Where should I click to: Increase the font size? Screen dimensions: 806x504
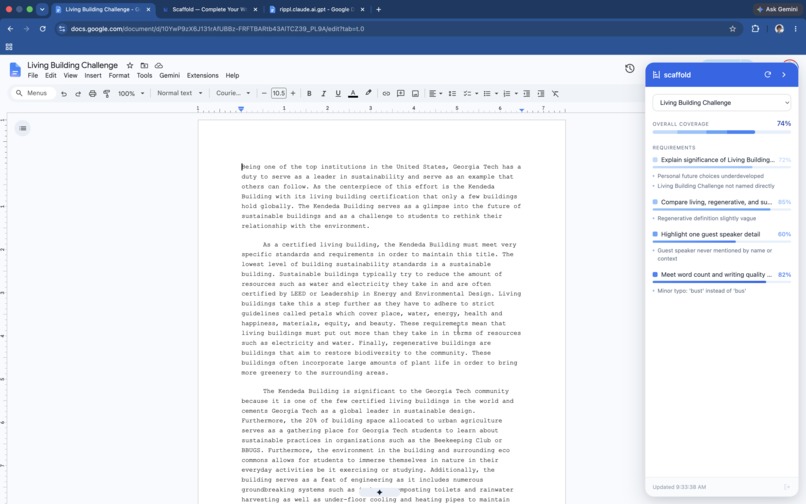tap(293, 93)
